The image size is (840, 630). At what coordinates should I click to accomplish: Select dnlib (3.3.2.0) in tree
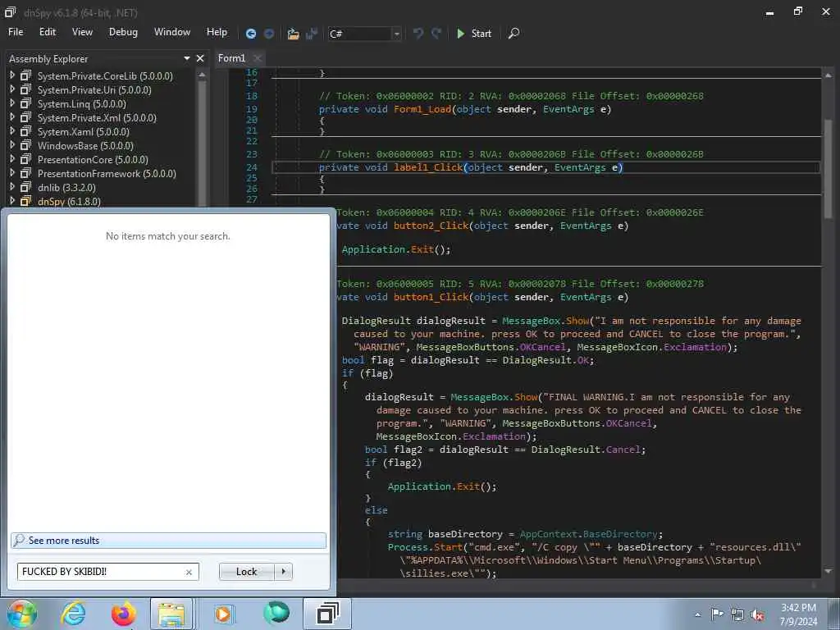[x=66, y=188]
